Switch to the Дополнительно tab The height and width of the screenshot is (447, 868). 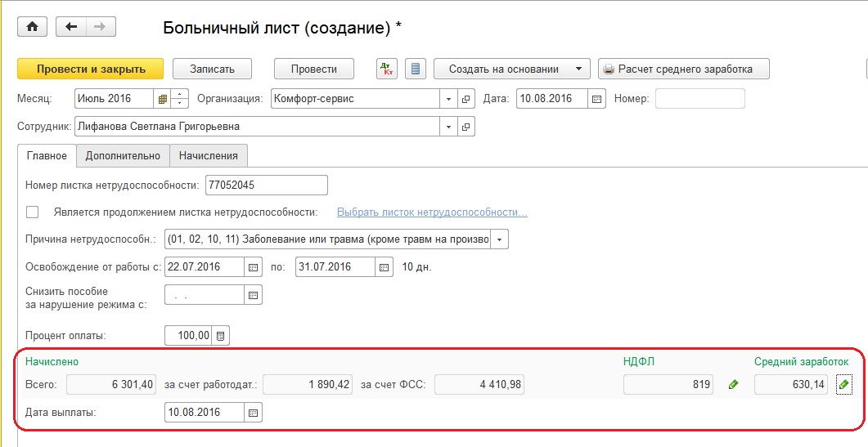tap(123, 155)
